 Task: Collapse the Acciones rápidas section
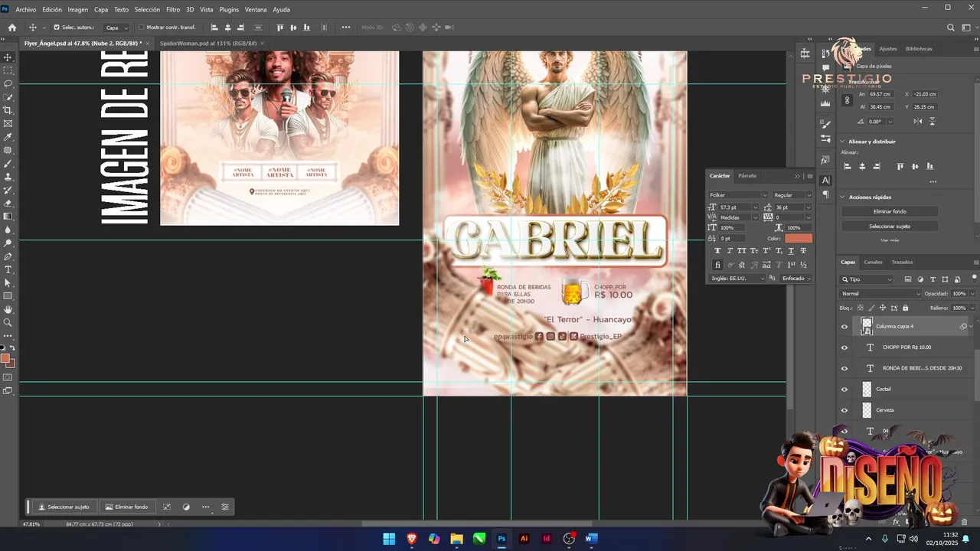pyautogui.click(x=843, y=197)
